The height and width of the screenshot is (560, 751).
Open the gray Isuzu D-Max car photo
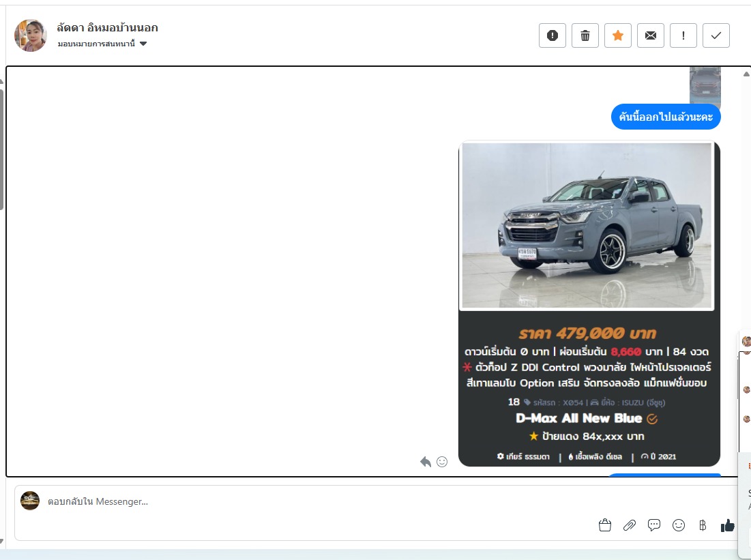pos(587,225)
